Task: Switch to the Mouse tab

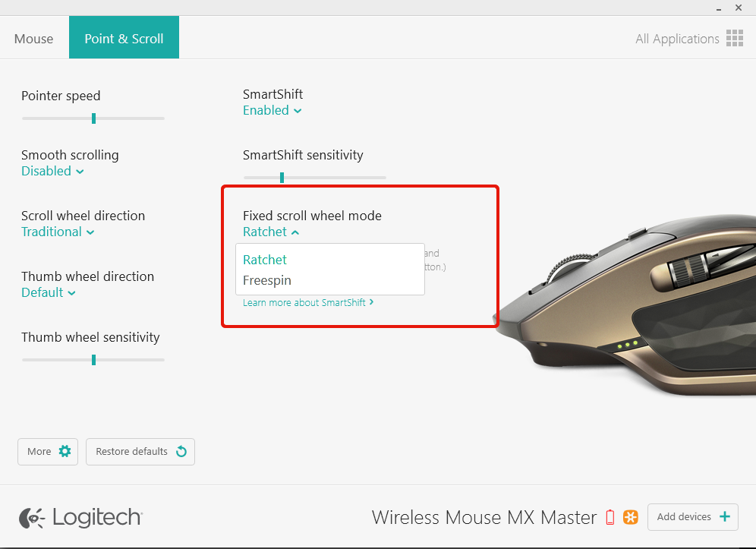Action: pyautogui.click(x=33, y=39)
